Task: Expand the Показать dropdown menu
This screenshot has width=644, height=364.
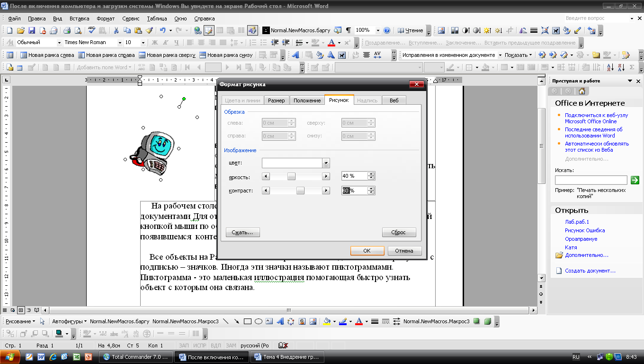Action: coord(519,55)
